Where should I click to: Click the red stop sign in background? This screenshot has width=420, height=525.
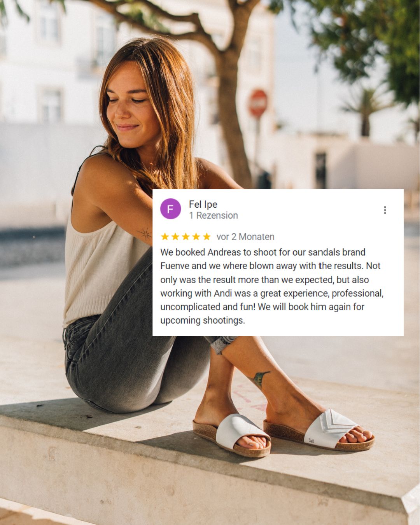click(258, 103)
